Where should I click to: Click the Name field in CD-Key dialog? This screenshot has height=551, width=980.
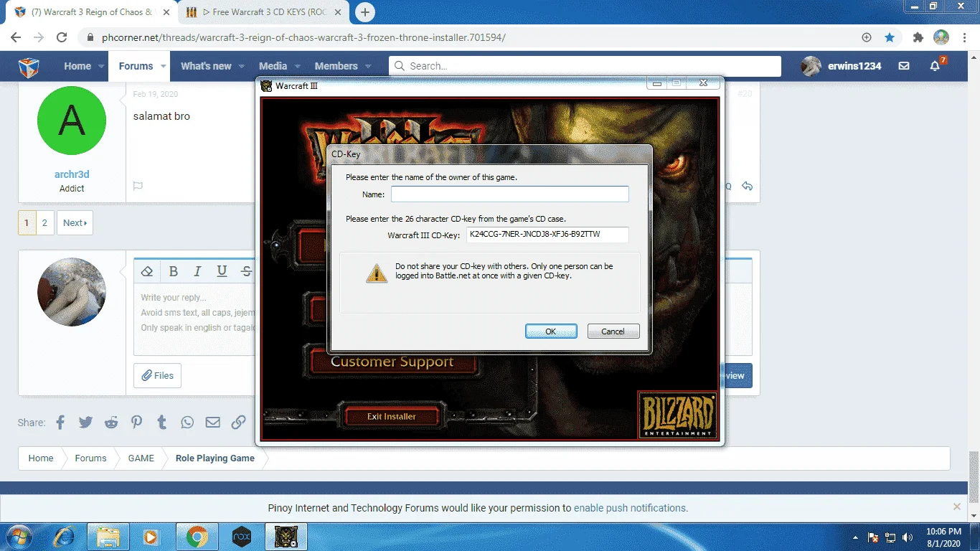[x=509, y=194]
